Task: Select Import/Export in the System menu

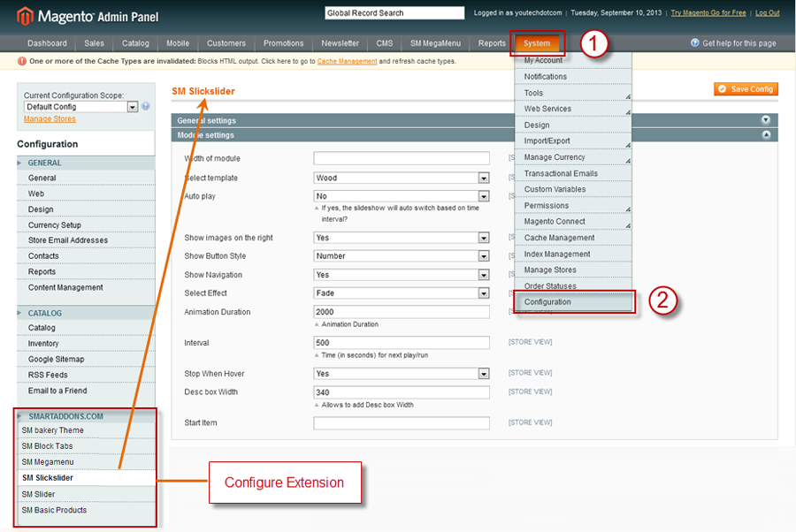Action: (x=574, y=141)
